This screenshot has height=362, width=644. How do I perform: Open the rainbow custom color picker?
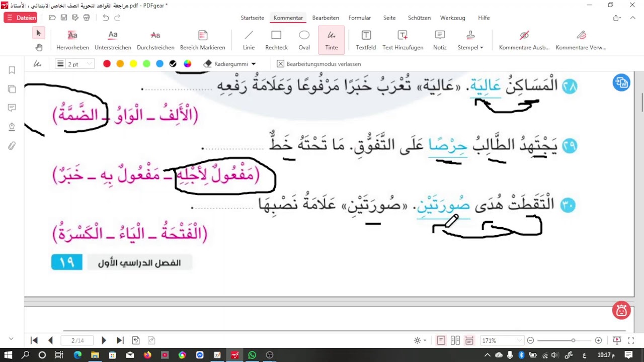click(187, 64)
